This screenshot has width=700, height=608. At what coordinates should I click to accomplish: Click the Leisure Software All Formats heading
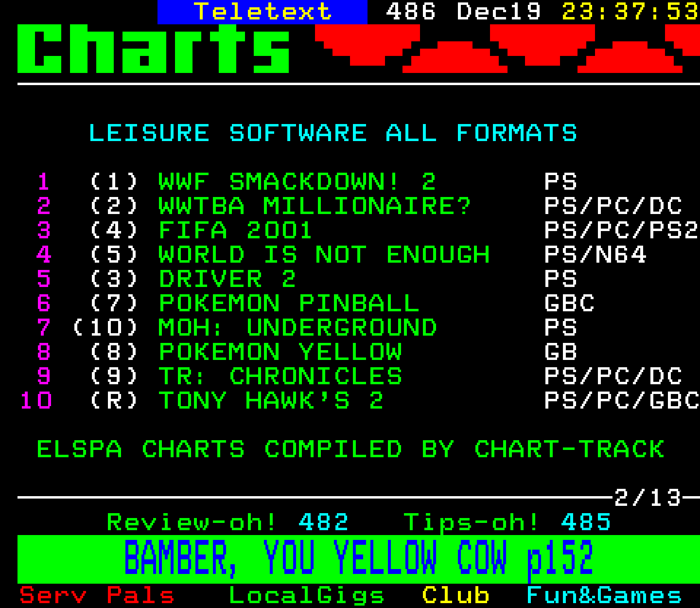point(332,133)
